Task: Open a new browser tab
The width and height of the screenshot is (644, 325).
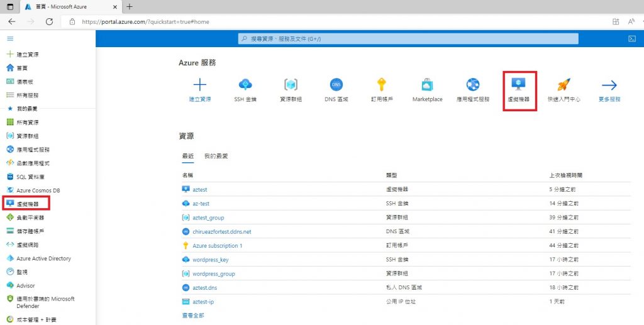Action: [130, 6]
